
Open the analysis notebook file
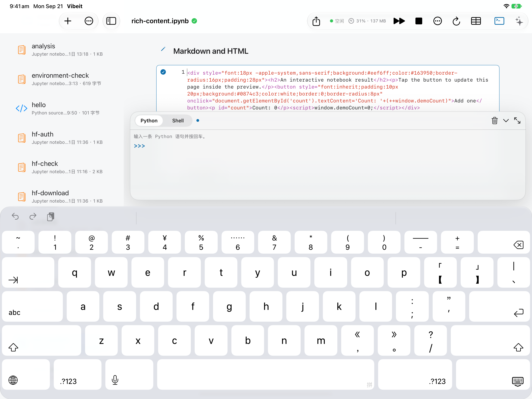[62, 50]
